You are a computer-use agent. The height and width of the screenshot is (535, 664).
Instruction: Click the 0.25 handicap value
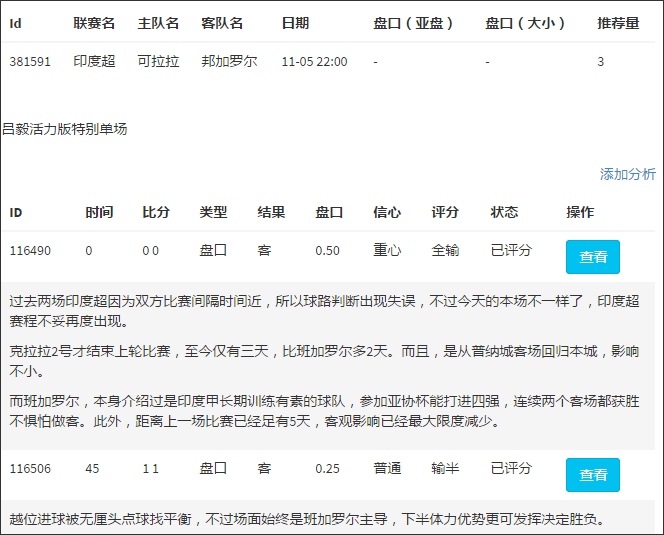coord(327,469)
